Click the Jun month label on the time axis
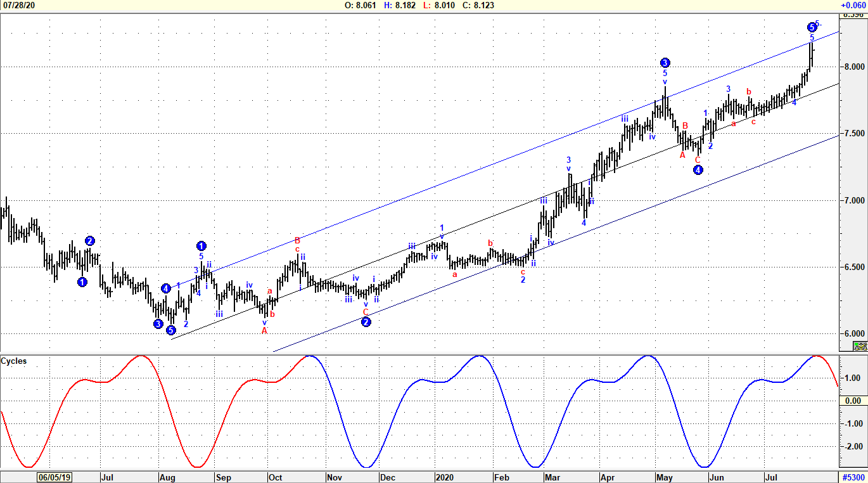This screenshot has height=483, width=868. (x=717, y=477)
